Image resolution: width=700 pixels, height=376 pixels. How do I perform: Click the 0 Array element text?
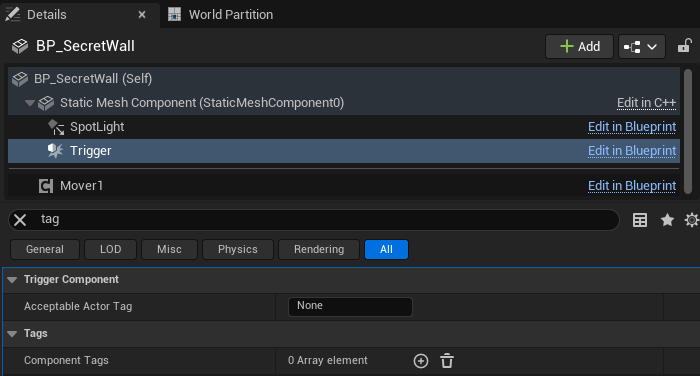click(328, 360)
